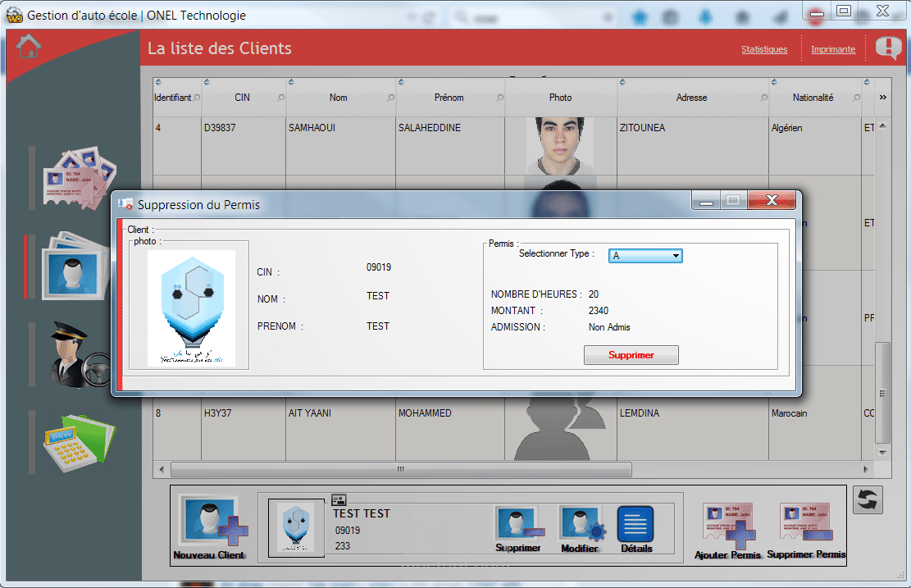The width and height of the screenshot is (911, 588).
Task: Click CIN value 09019 in dialog
Action: pyautogui.click(x=379, y=267)
